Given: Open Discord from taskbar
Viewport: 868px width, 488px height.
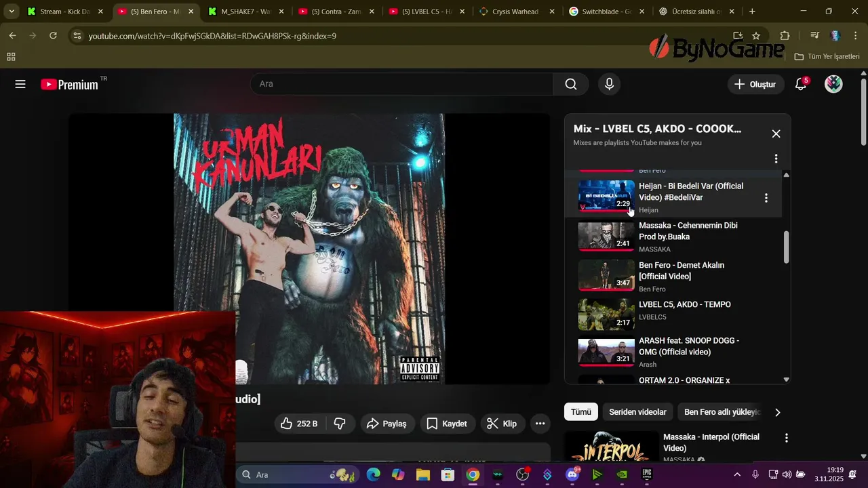Looking at the screenshot, I should click(x=573, y=474).
